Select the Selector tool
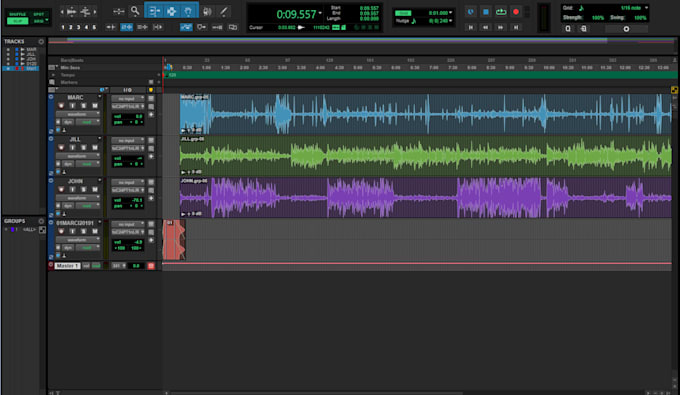 point(171,11)
